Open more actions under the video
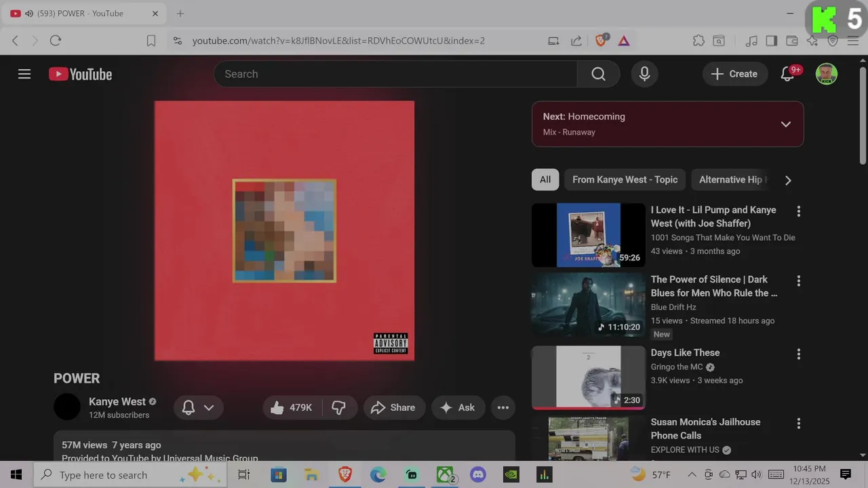 tap(502, 407)
